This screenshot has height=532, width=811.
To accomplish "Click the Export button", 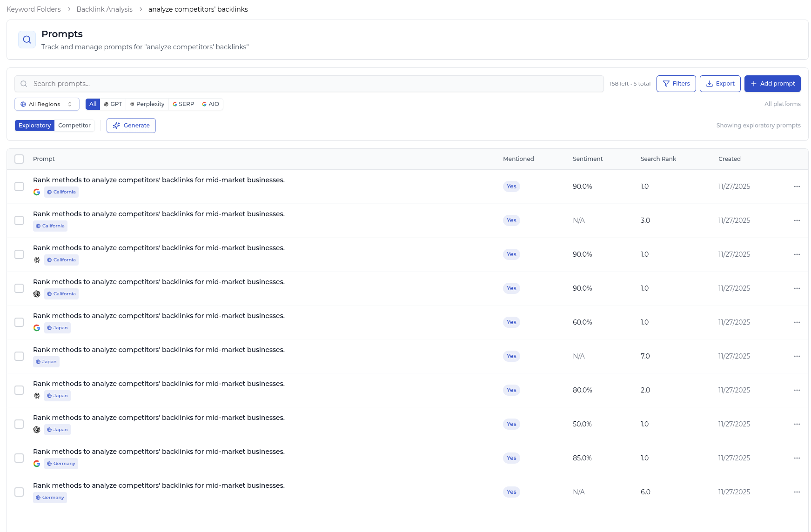I will 720,84.
